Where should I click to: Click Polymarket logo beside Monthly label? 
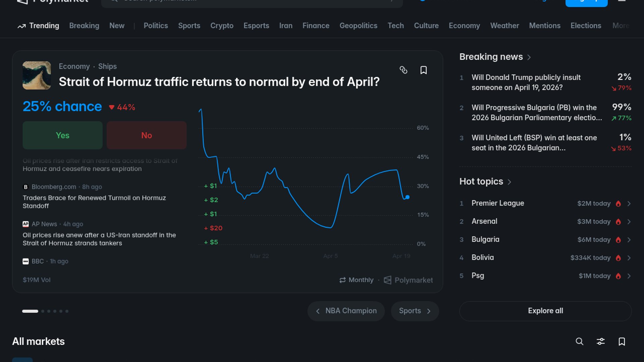[x=387, y=280]
